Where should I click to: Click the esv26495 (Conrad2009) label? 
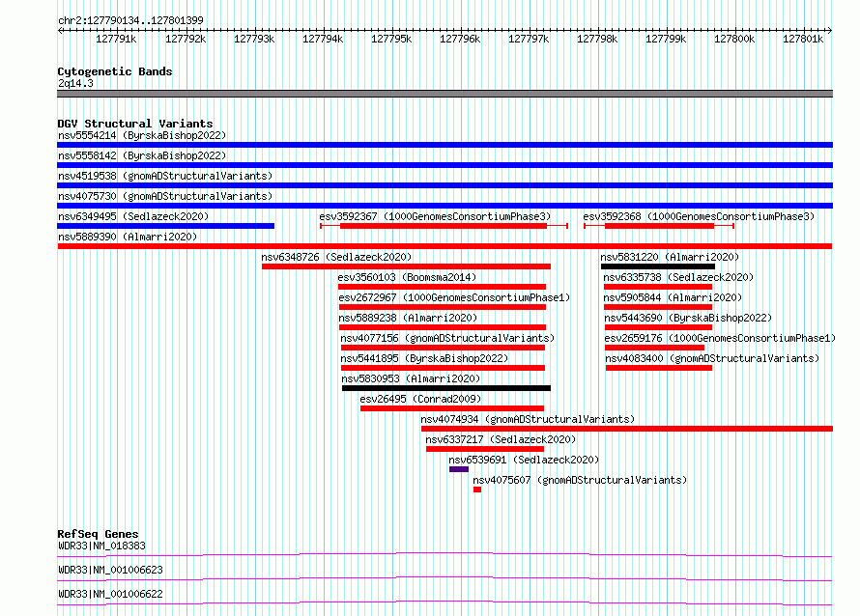420,399
